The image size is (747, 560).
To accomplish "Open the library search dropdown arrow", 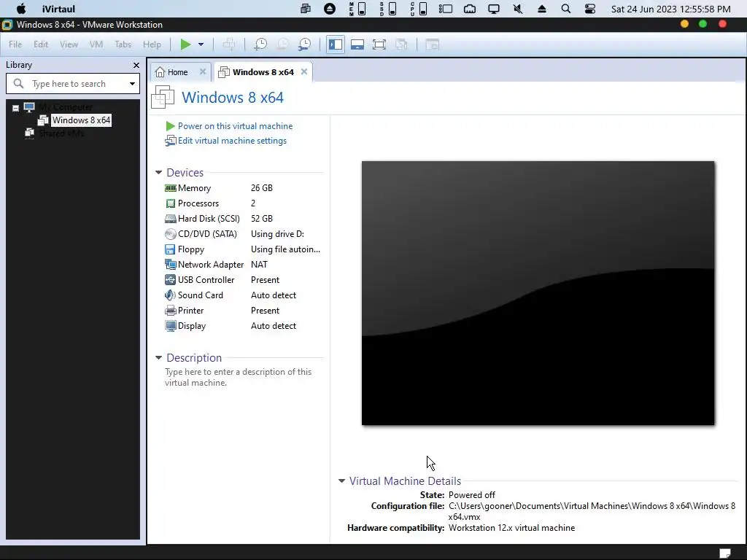I will [x=133, y=84].
